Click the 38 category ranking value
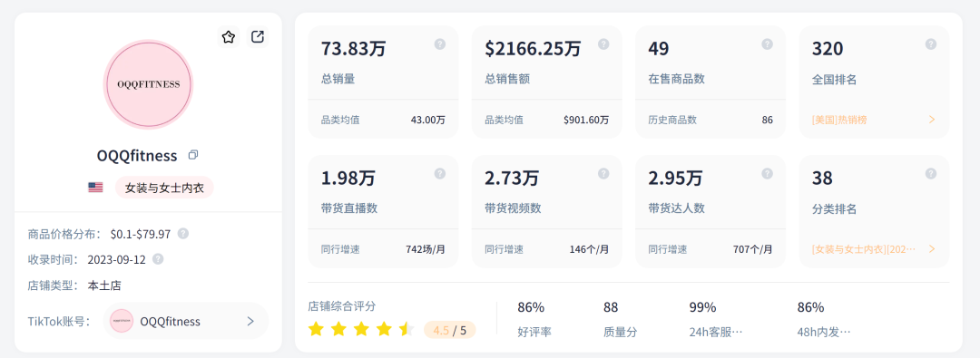 coord(822,178)
